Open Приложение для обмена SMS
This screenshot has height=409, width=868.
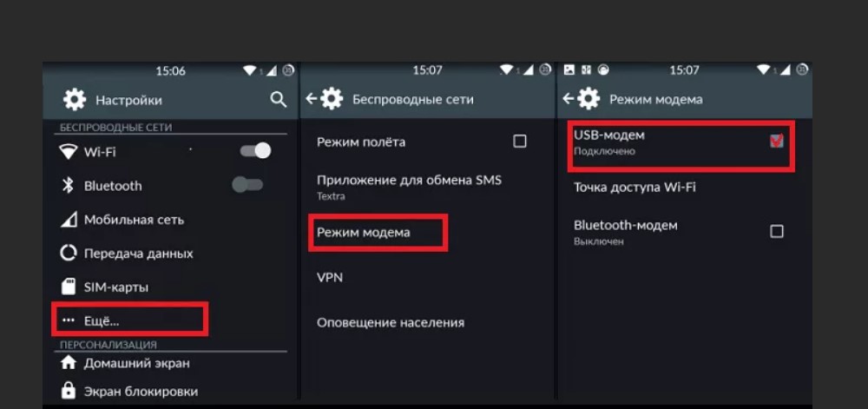409,186
